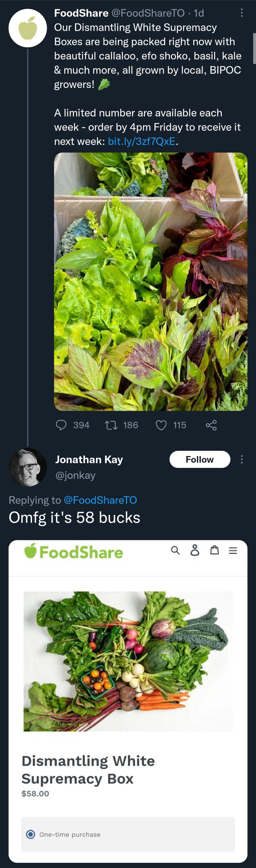This screenshot has height=868, width=256.
Task: Click the shopping bag icon in screenshot
Action: tap(214, 550)
